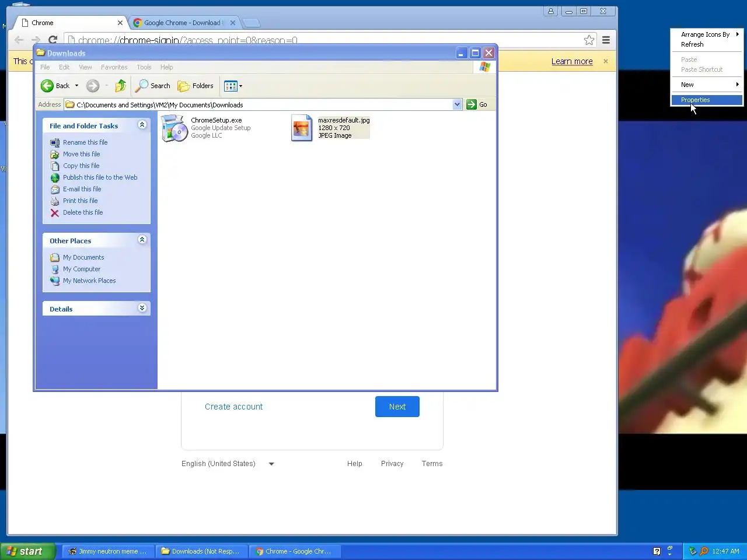
Task: Click Terms link on sign-in page
Action: (432, 464)
